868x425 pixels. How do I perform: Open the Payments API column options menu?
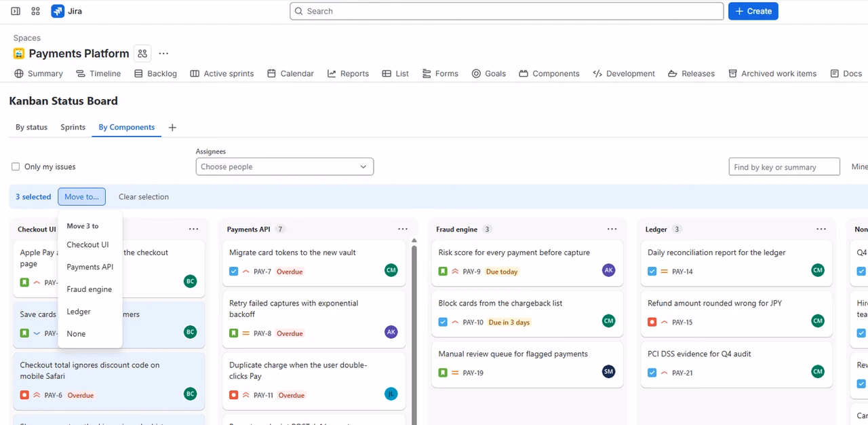[x=403, y=229]
